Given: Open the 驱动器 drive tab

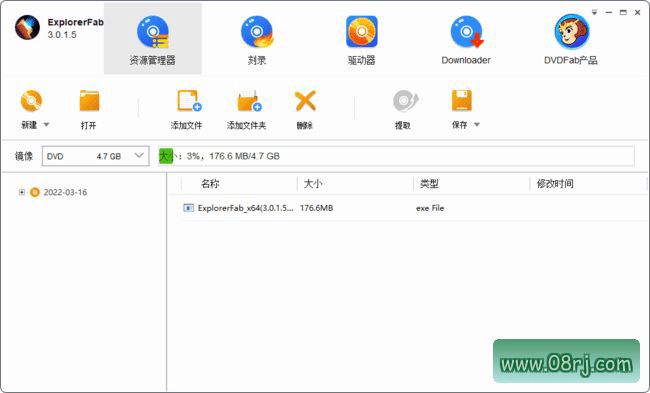Looking at the screenshot, I should 361,39.
